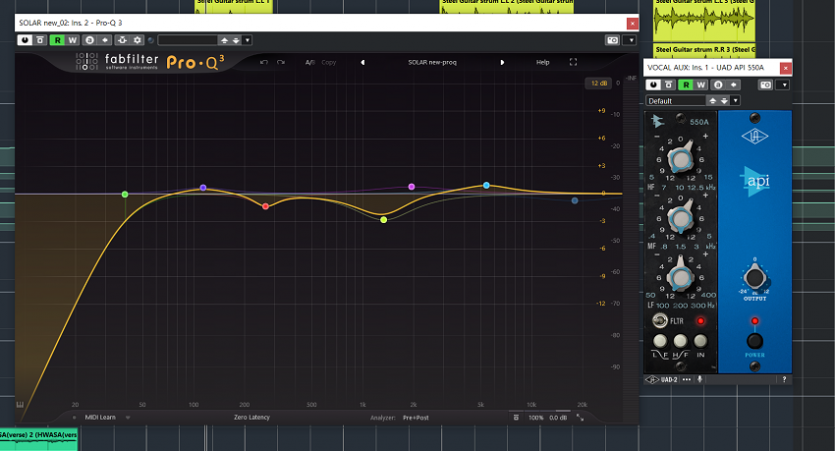Image resolution: width=835 pixels, height=451 pixels.
Task: Toggle the LF shelf button on API 550A
Action: [660, 341]
